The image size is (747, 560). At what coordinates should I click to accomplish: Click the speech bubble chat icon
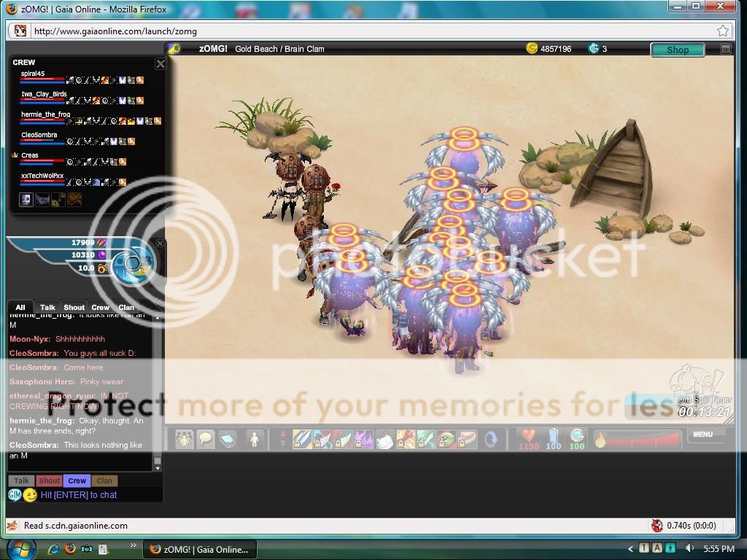pyautogui.click(x=206, y=439)
